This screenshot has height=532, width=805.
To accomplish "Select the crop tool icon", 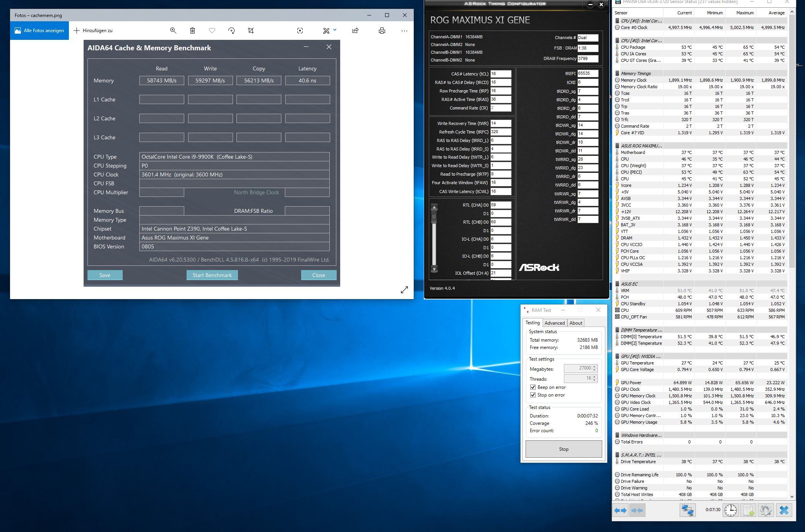I will (x=251, y=31).
